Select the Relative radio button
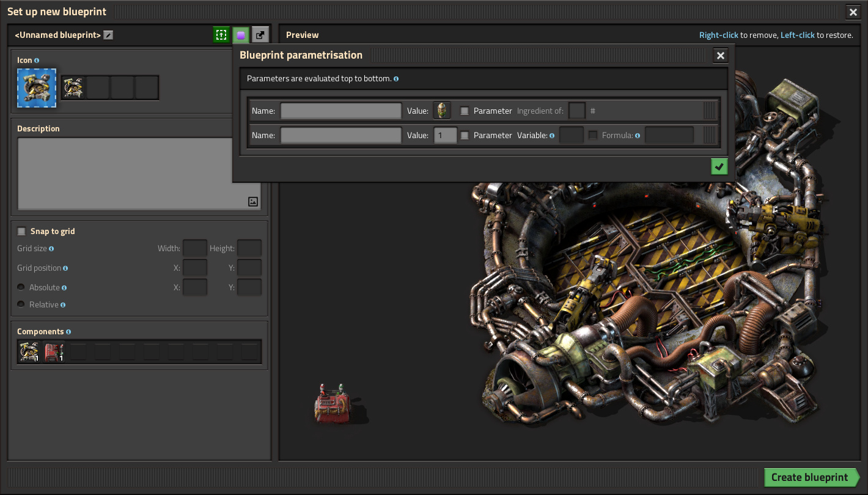868x495 pixels. pyautogui.click(x=21, y=304)
